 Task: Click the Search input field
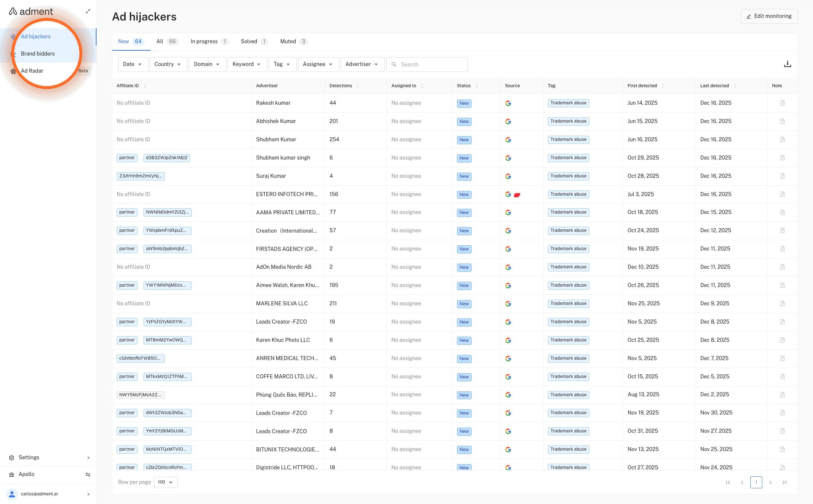(427, 64)
